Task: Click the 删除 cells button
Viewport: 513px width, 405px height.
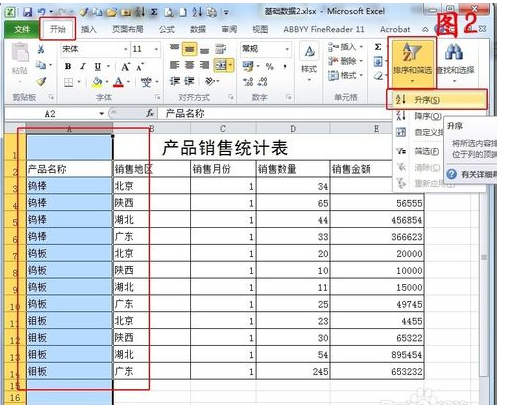Action: point(345,61)
